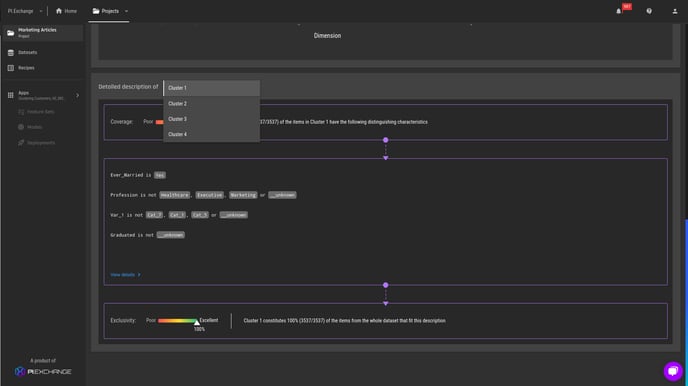
Task: Click the Marketing profession tag
Action: 243,195
